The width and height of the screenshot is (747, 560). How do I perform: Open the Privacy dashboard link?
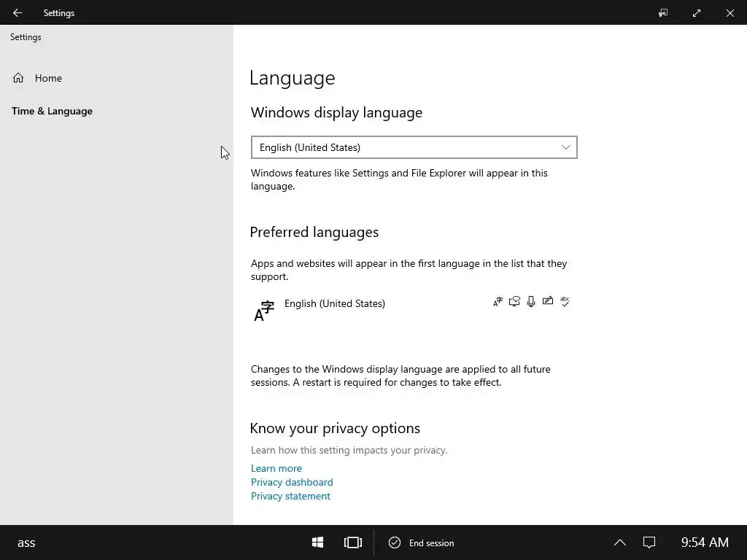292,482
